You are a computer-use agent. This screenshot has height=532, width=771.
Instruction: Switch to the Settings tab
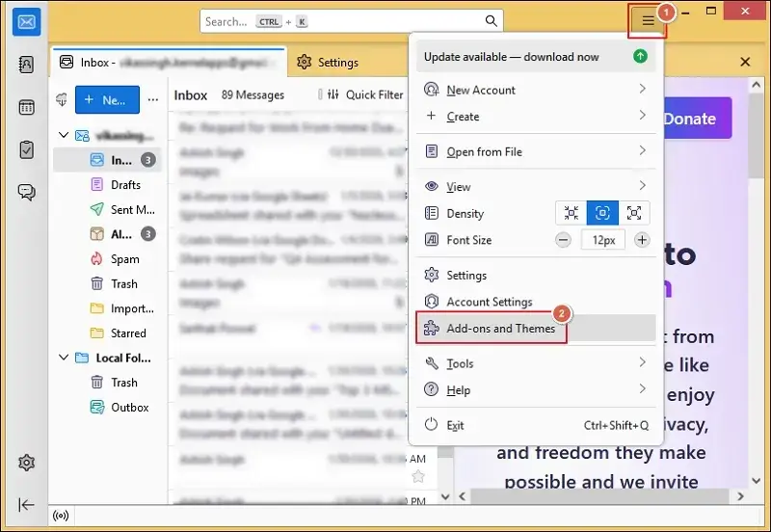tap(329, 63)
